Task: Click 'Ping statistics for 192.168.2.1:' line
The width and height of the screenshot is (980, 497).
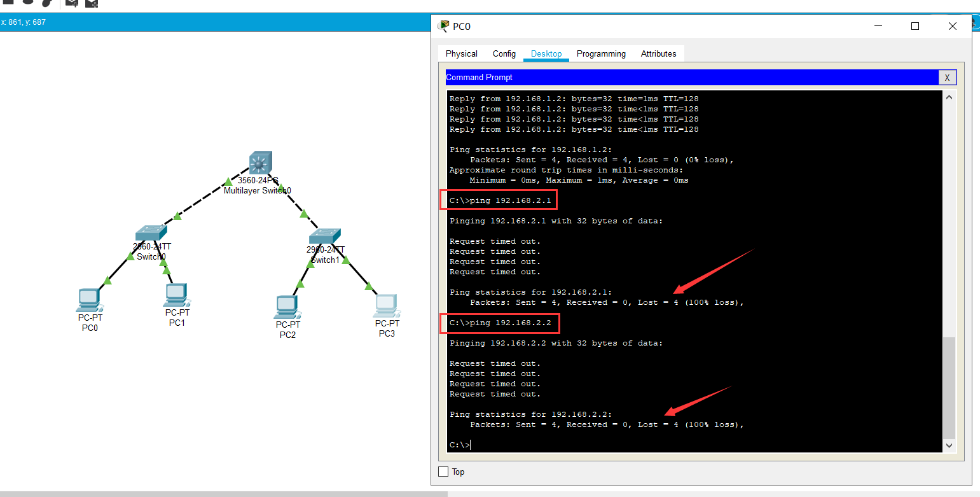Action: (x=530, y=292)
